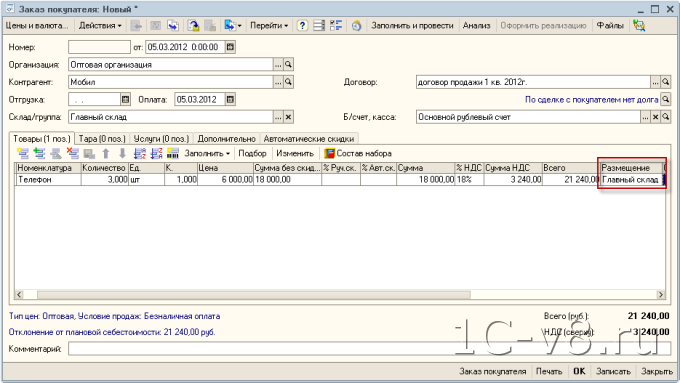Click the Номер input field

click(x=99, y=47)
